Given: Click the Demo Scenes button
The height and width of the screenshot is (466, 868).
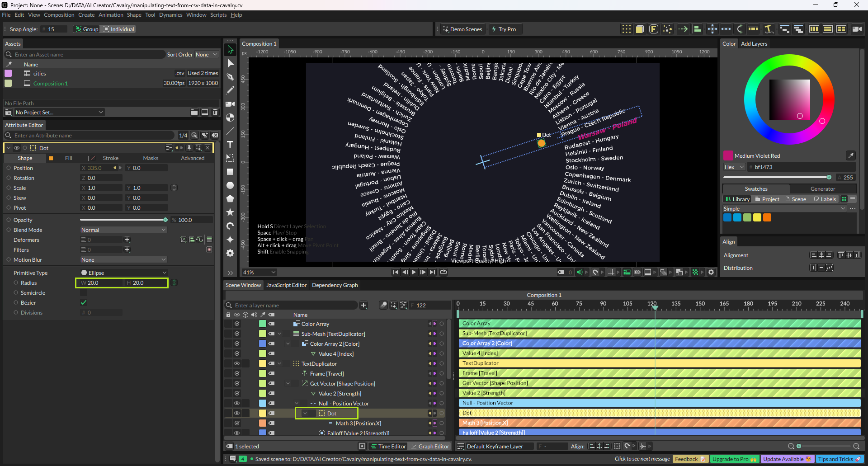Looking at the screenshot, I should [462, 29].
